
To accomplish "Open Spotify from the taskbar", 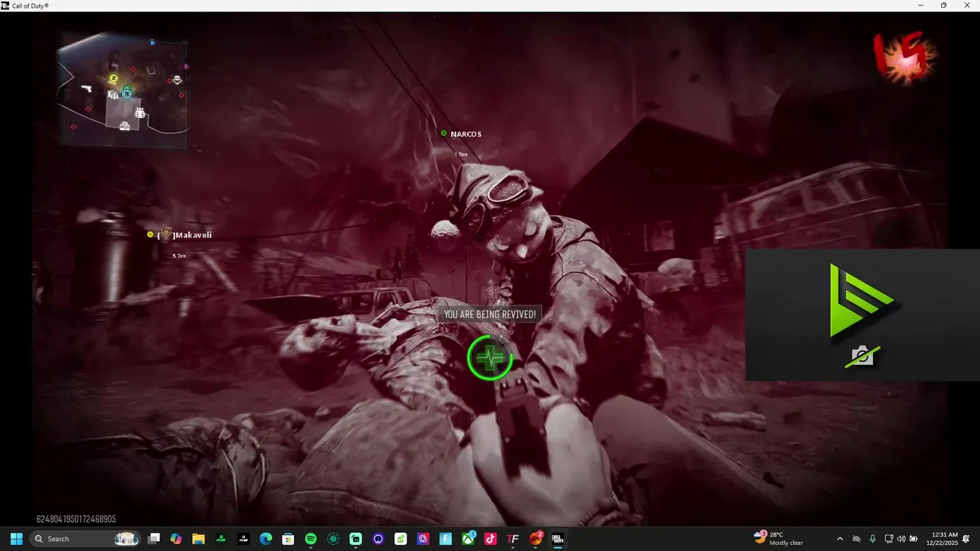I will pyautogui.click(x=311, y=539).
